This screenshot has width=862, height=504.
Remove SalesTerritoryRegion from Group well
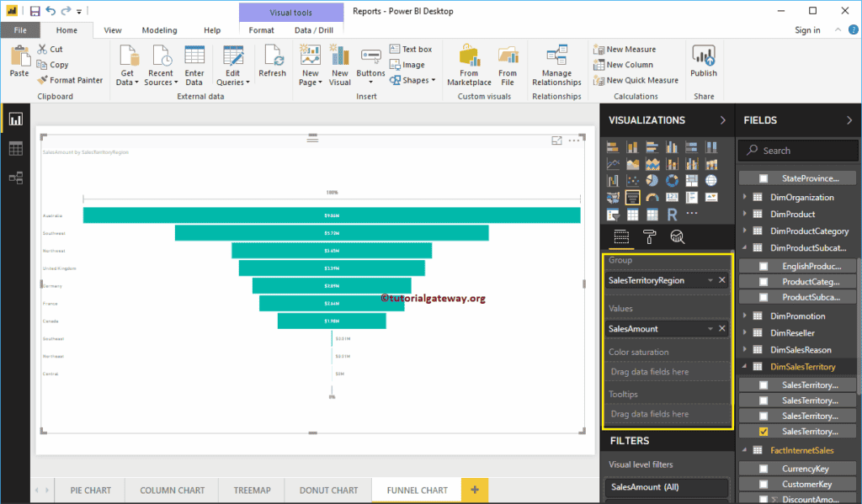tap(721, 280)
